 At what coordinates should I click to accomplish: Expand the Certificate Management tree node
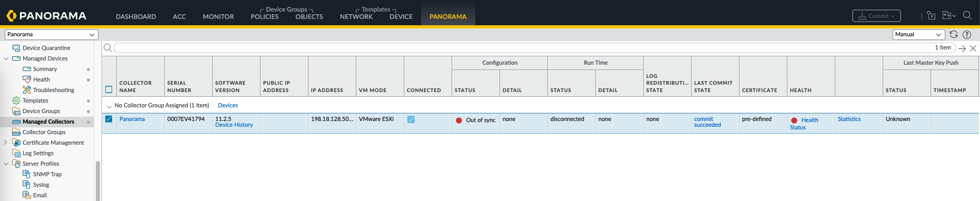pyautogui.click(x=6, y=143)
